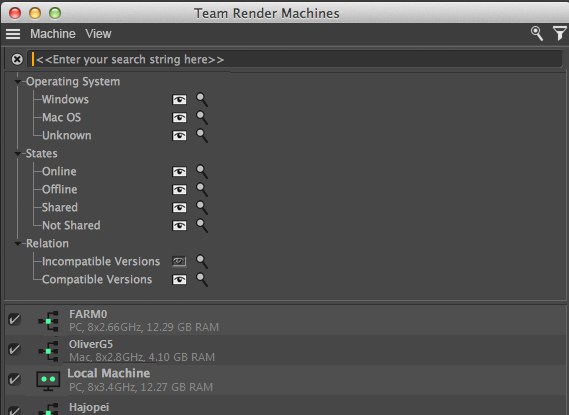The image size is (569, 415).
Task: Click the search magnifier in toolbar
Action: [x=537, y=33]
